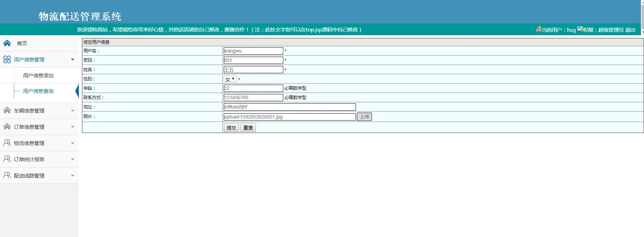Viewport: 644px width, 237px height.
Task: Click the 必需数字型 hint beside 年龄
Action: (295, 88)
